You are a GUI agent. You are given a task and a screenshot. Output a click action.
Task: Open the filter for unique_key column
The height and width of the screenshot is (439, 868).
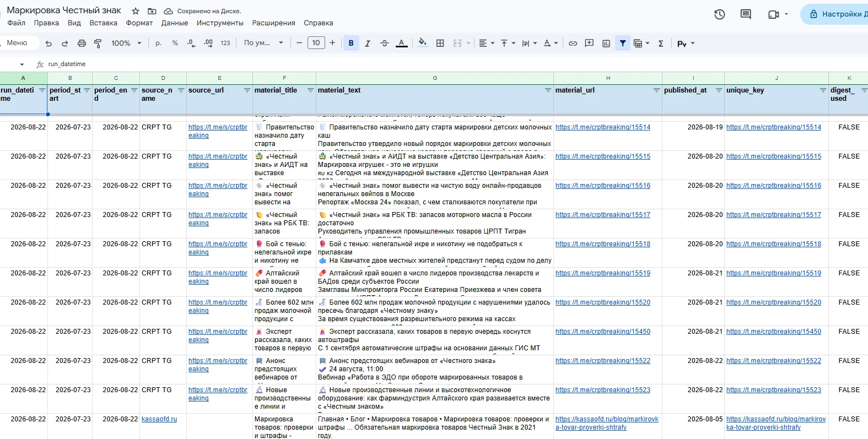coord(823,90)
